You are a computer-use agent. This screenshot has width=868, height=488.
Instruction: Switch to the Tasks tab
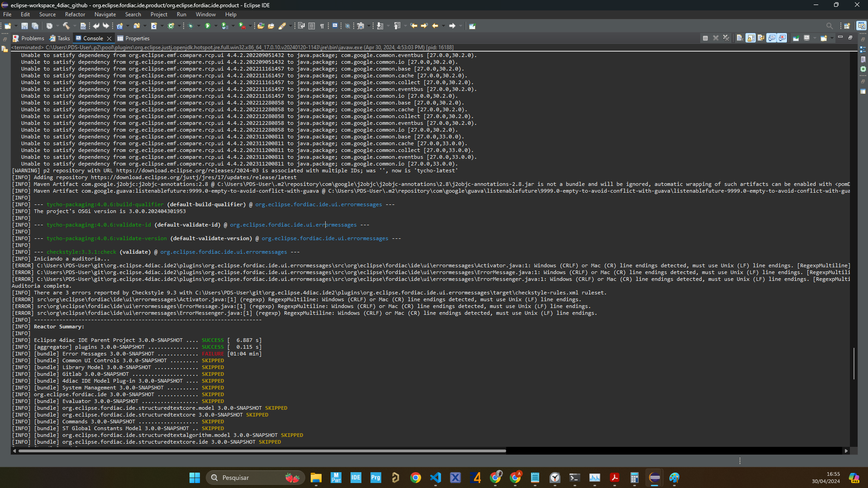pyautogui.click(x=60, y=38)
